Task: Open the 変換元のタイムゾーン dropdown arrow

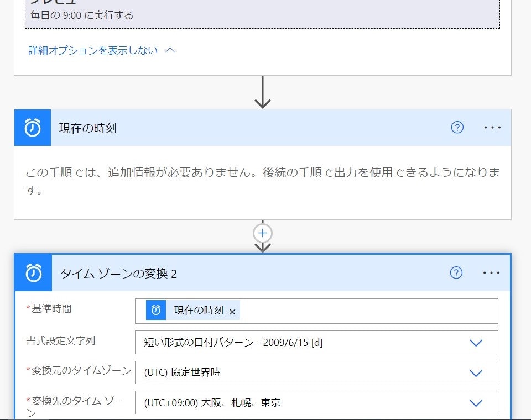Action: point(476,373)
